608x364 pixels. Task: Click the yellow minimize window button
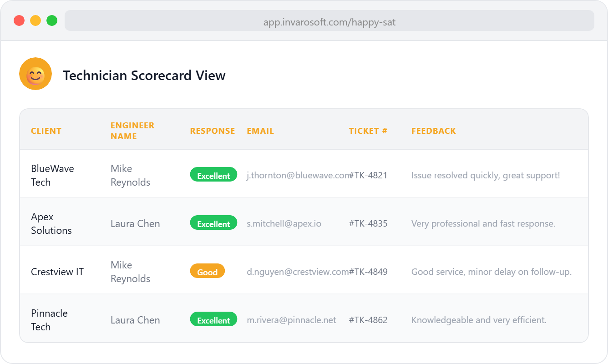[x=35, y=20]
